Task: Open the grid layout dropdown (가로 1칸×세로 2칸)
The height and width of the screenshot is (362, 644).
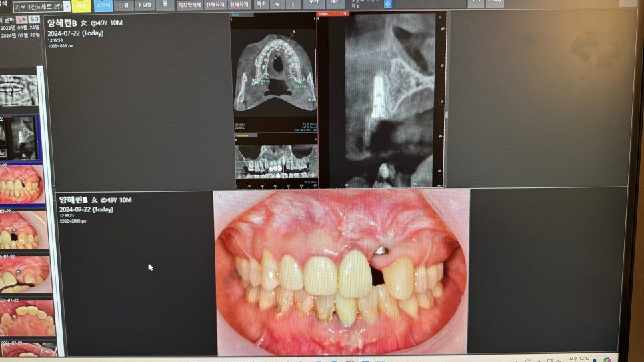Action: (x=41, y=7)
